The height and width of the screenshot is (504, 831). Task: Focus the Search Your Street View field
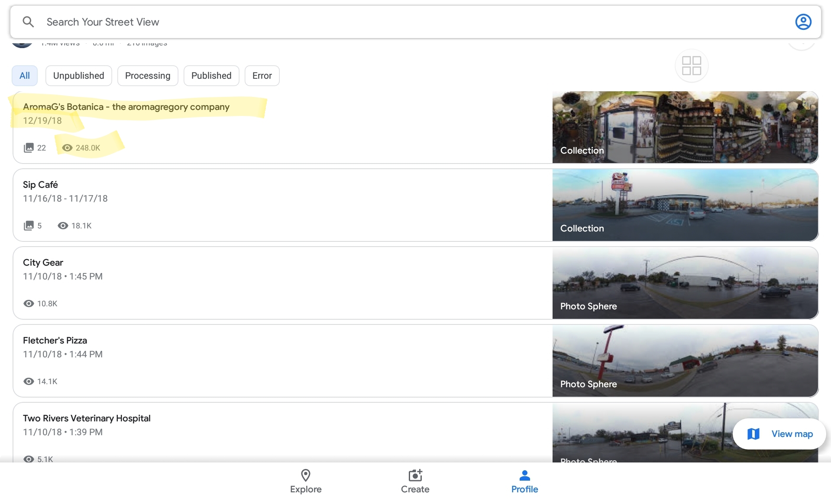pyautogui.click(x=416, y=22)
